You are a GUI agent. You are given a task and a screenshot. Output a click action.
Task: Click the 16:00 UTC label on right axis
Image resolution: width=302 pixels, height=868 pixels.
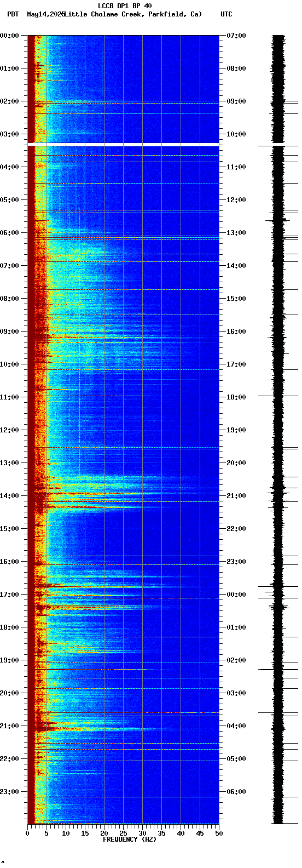(x=236, y=332)
